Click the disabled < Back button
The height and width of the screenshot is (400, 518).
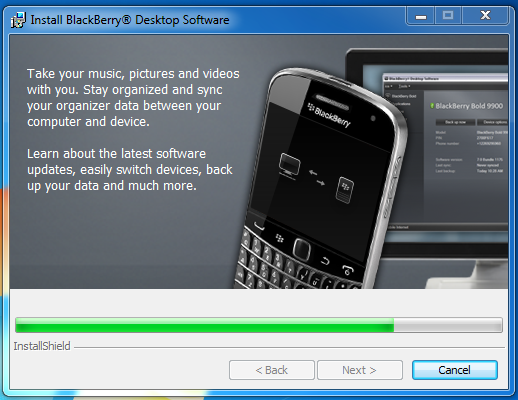coord(272,370)
